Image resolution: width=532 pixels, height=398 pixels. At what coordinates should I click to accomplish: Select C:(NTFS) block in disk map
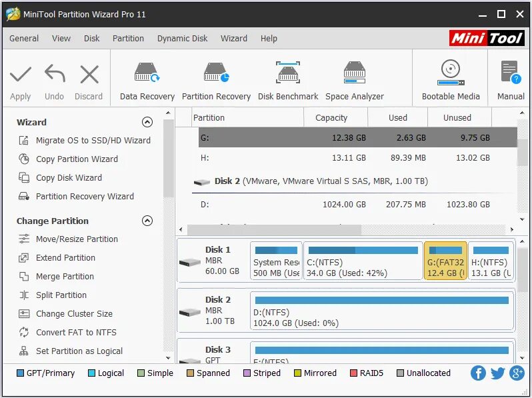[x=363, y=261]
